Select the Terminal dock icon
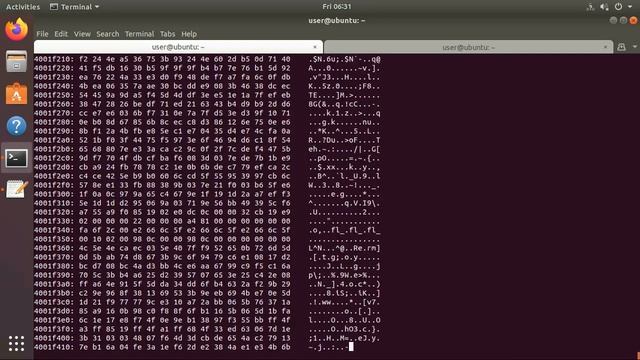 16,158
